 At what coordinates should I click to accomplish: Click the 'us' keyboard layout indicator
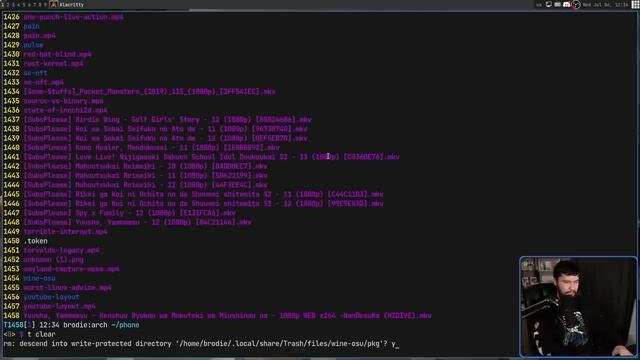(539, 5)
